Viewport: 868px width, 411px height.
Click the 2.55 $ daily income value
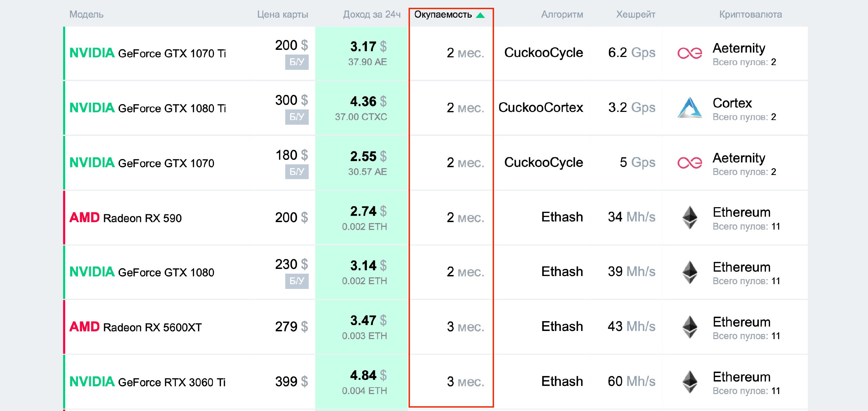pyautogui.click(x=368, y=156)
